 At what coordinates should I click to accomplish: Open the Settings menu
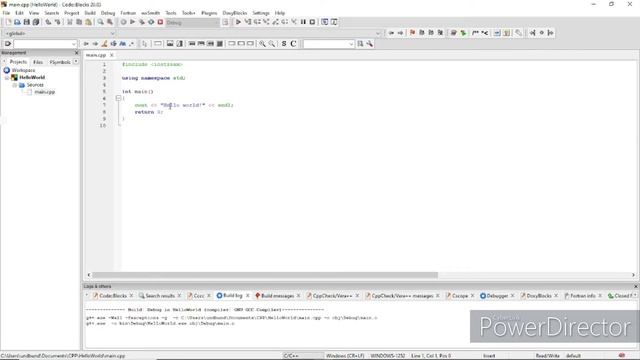tap(261, 13)
